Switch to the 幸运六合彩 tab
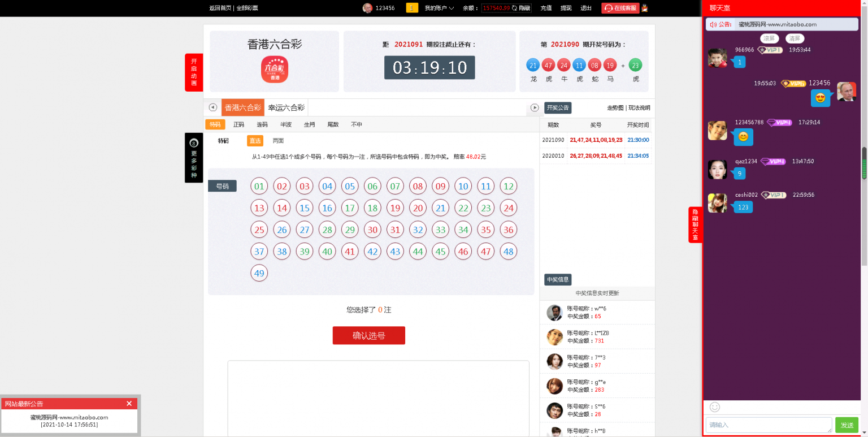The image size is (868, 437). [287, 107]
